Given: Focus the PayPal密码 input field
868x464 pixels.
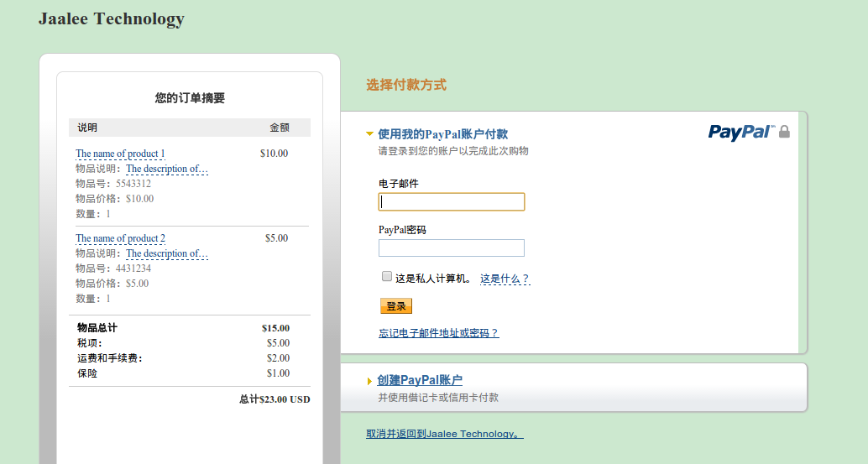Looking at the screenshot, I should [451, 248].
